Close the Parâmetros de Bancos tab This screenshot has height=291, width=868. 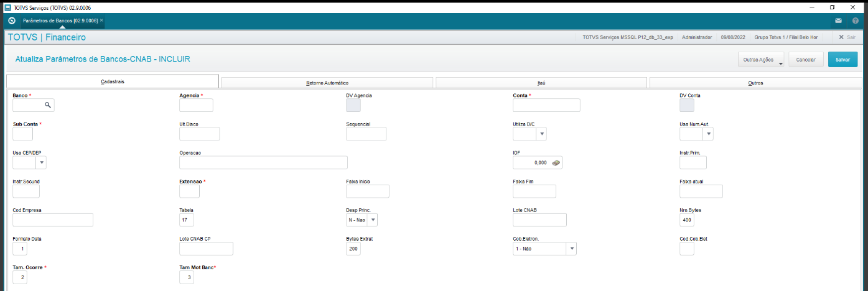[101, 21]
